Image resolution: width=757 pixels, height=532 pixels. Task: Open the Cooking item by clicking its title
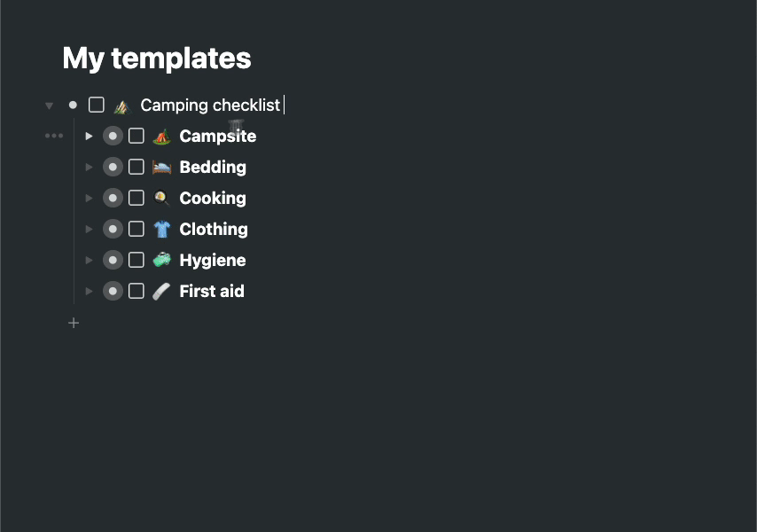click(x=212, y=198)
